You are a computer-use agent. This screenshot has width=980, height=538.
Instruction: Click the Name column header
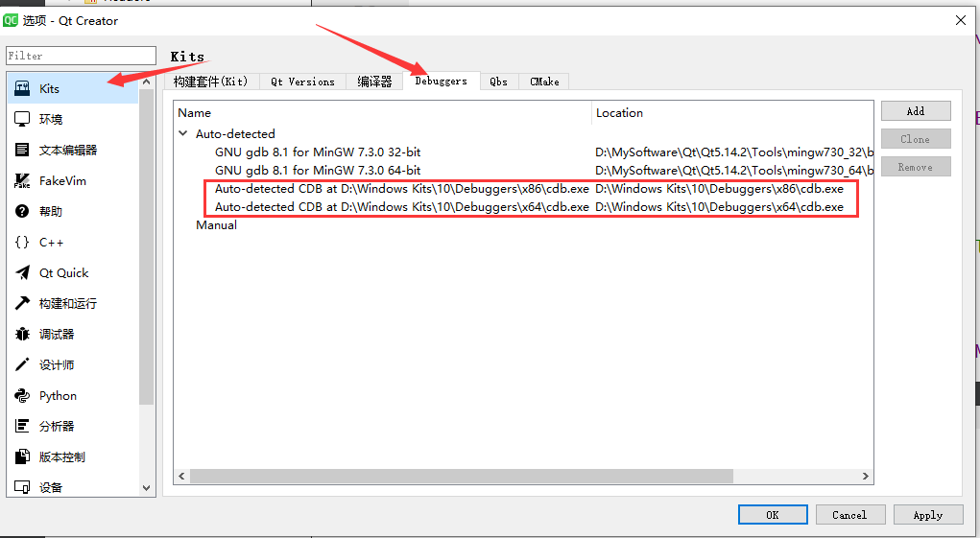pyautogui.click(x=383, y=113)
